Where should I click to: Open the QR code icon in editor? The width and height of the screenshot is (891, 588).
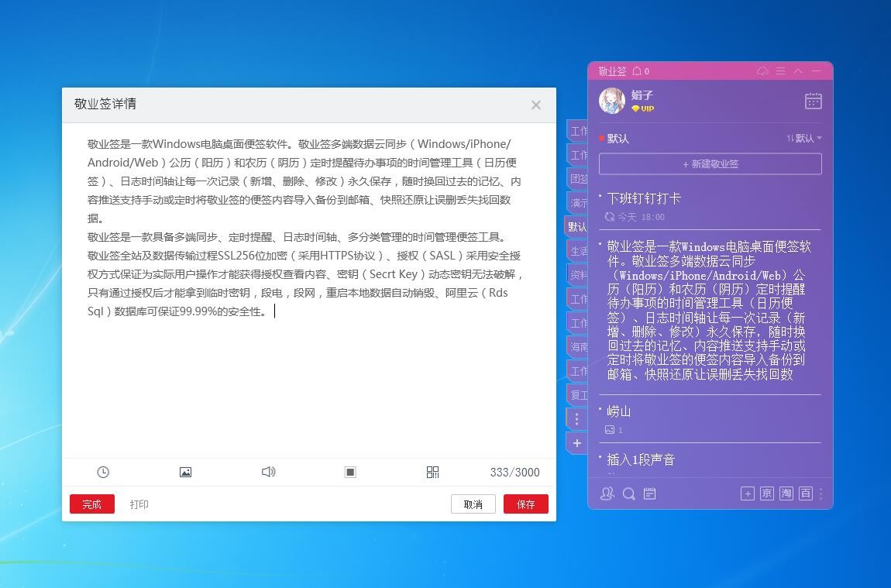(x=433, y=472)
